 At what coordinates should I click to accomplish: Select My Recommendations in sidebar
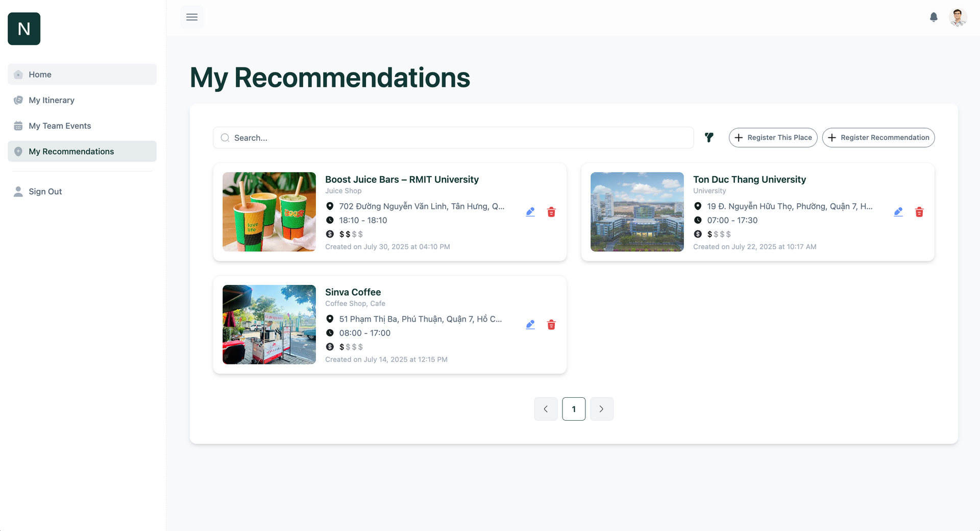(82, 151)
